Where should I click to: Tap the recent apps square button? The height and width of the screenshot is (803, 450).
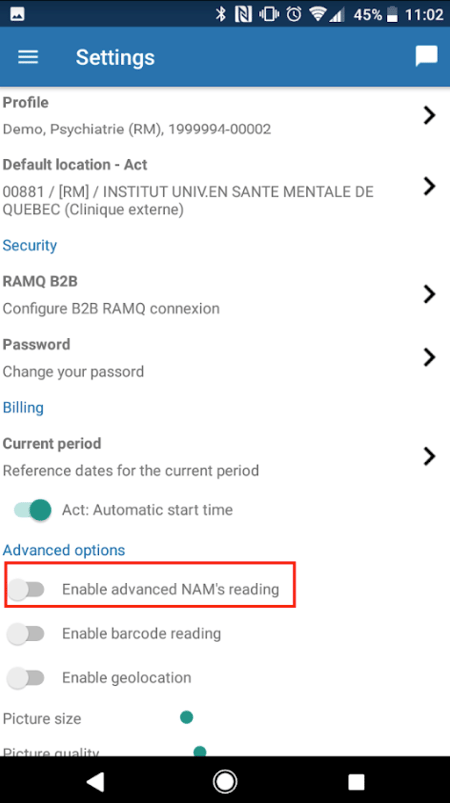click(356, 781)
